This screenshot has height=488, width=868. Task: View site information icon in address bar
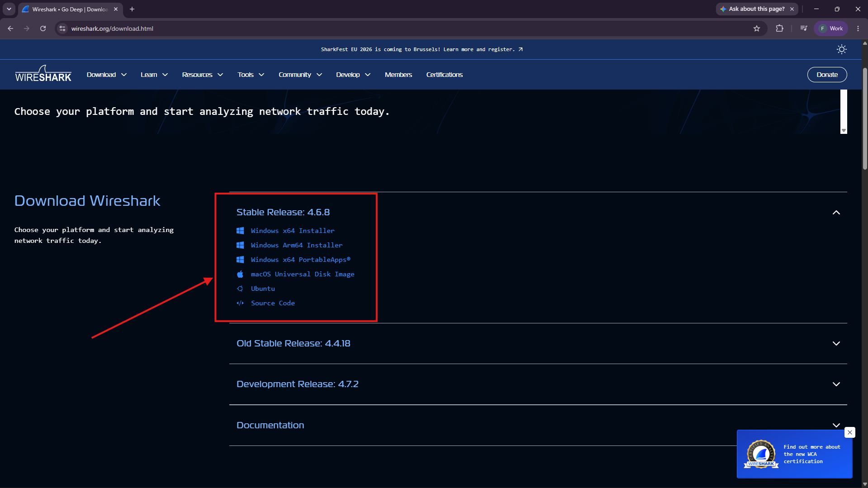point(62,28)
